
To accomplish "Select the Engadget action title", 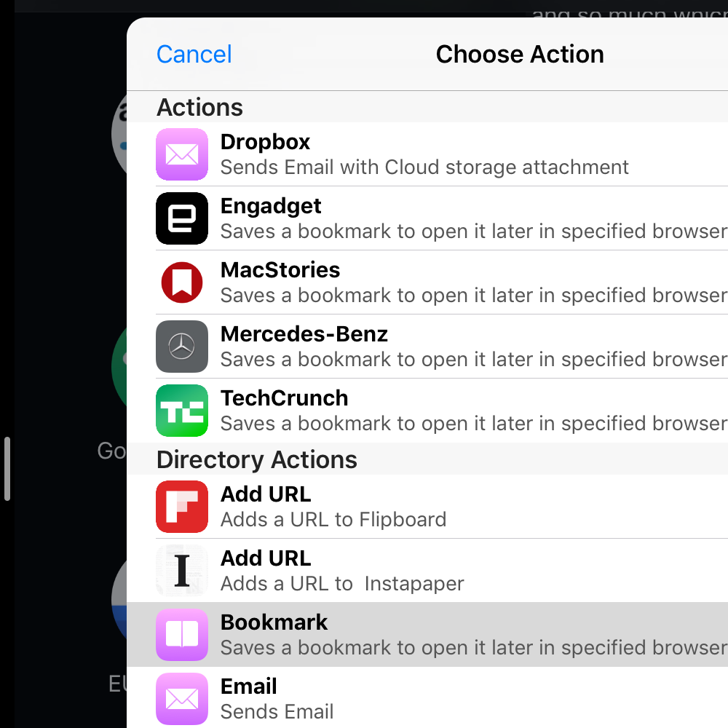I will [271, 206].
